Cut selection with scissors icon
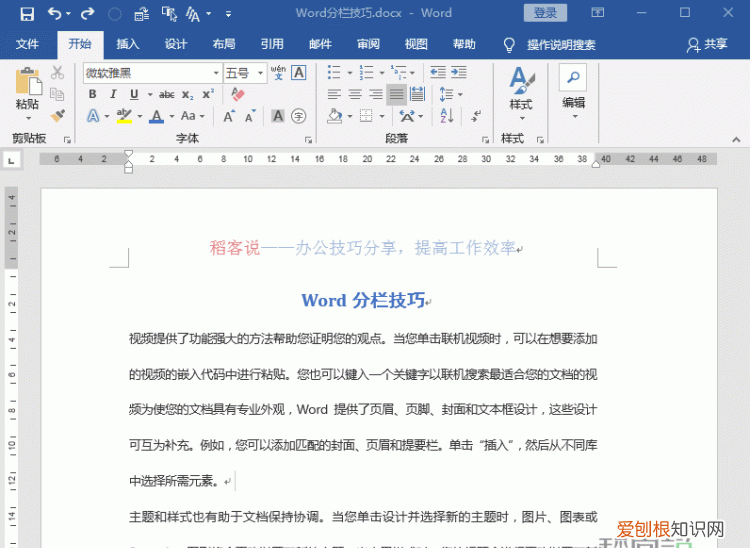 click(57, 73)
